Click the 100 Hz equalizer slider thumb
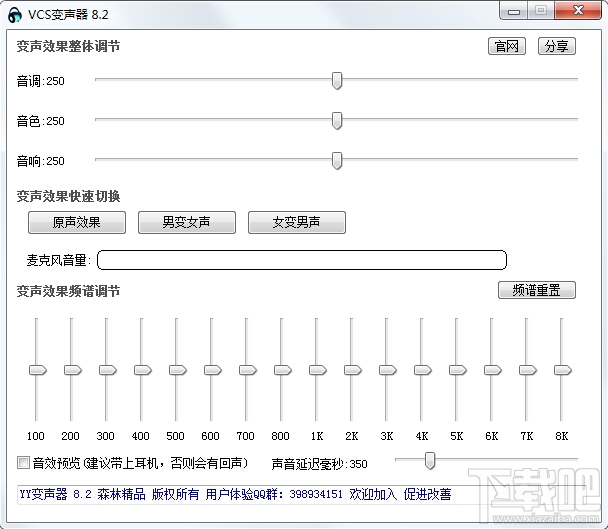This screenshot has width=608, height=529. pos(38,370)
